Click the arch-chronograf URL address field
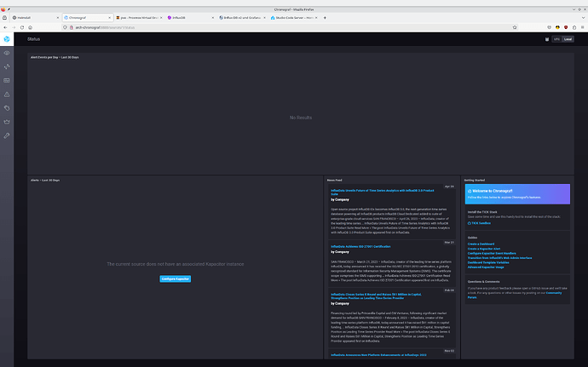The image size is (588, 367). (x=292, y=27)
